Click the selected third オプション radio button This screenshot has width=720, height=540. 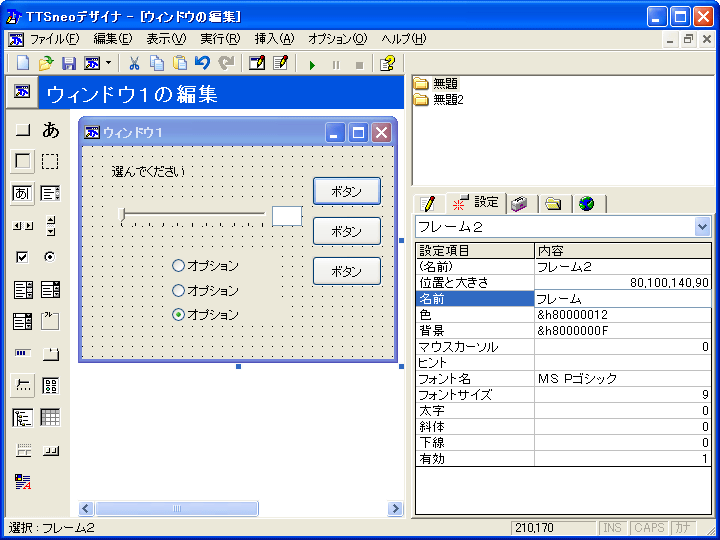point(179,314)
